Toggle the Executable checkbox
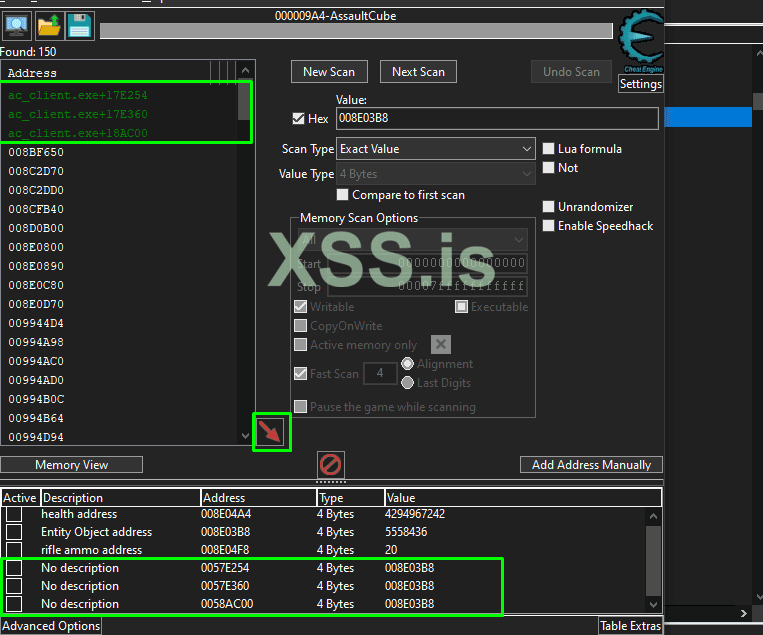Viewport: 763px width, 635px height. tap(461, 307)
